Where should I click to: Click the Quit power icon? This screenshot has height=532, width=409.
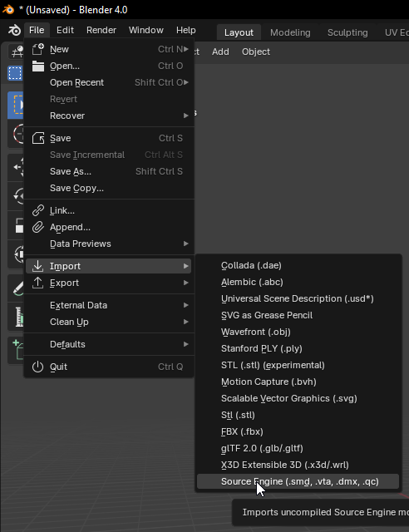pos(38,367)
